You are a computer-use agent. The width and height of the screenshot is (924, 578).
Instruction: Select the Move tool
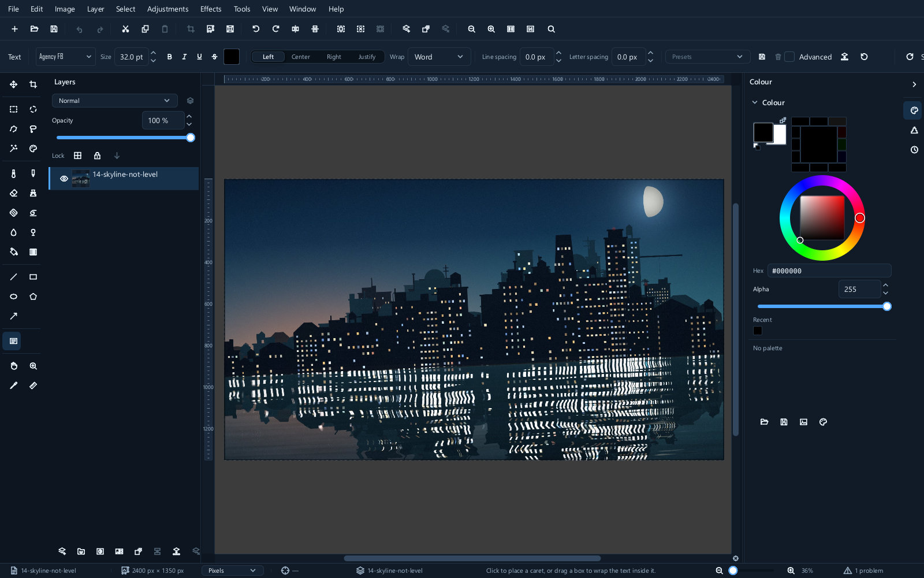tap(13, 84)
